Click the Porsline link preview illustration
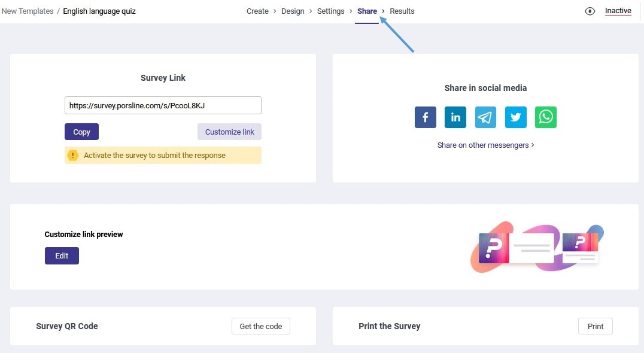Viewport: 644px width, 353px height. (536, 247)
